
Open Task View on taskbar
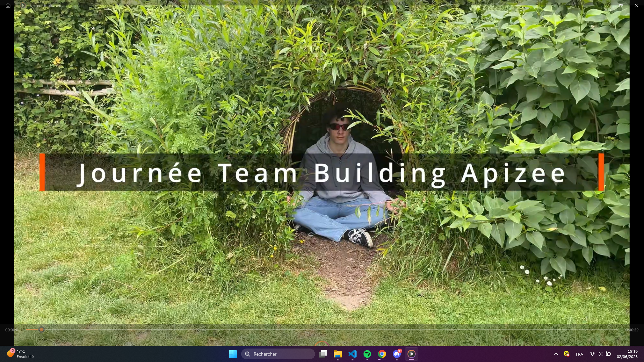pos(323,354)
